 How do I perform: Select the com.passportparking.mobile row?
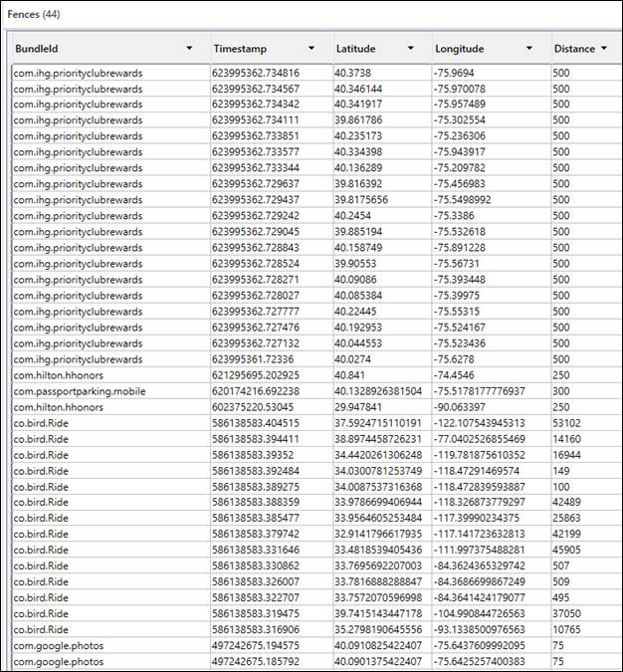[80, 391]
